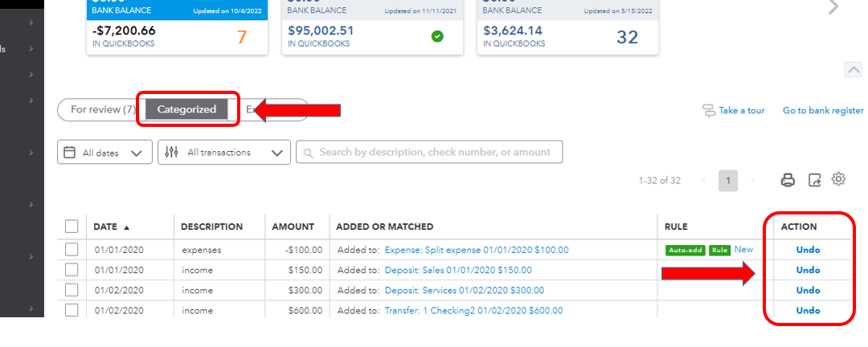Click the print icon above the table
The height and width of the screenshot is (347, 868).
[788, 180]
